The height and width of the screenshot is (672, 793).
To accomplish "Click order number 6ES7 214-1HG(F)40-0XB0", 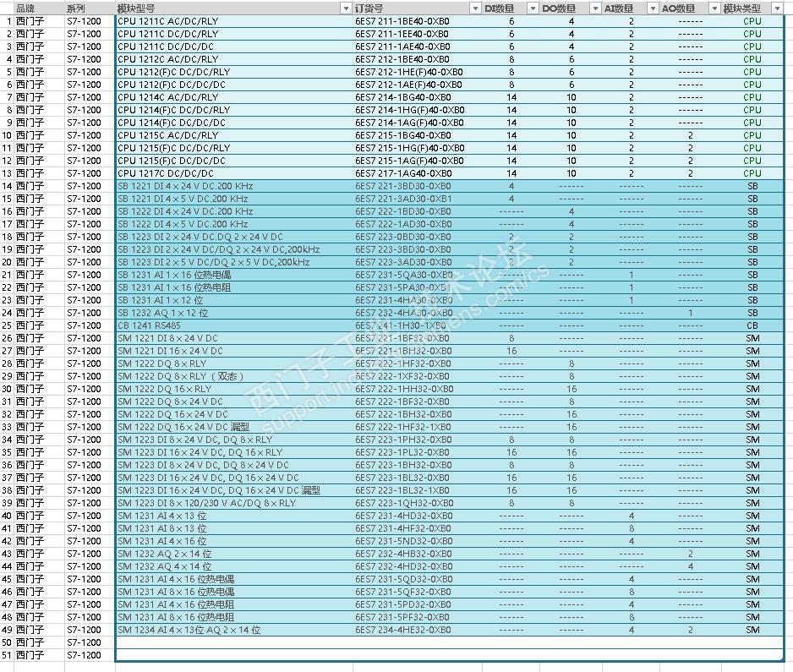I will pyautogui.click(x=410, y=110).
